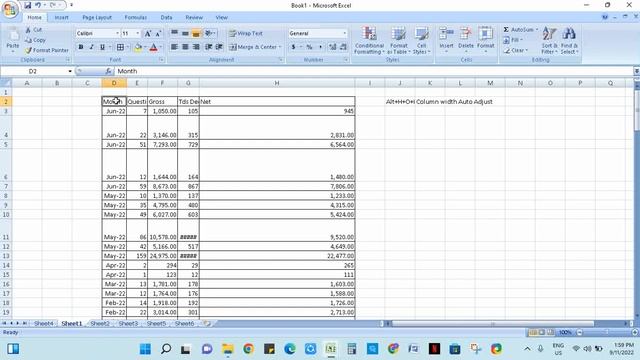Open Sheet4 worksheet tab
Screen dimensions: 640x360
tap(43, 323)
